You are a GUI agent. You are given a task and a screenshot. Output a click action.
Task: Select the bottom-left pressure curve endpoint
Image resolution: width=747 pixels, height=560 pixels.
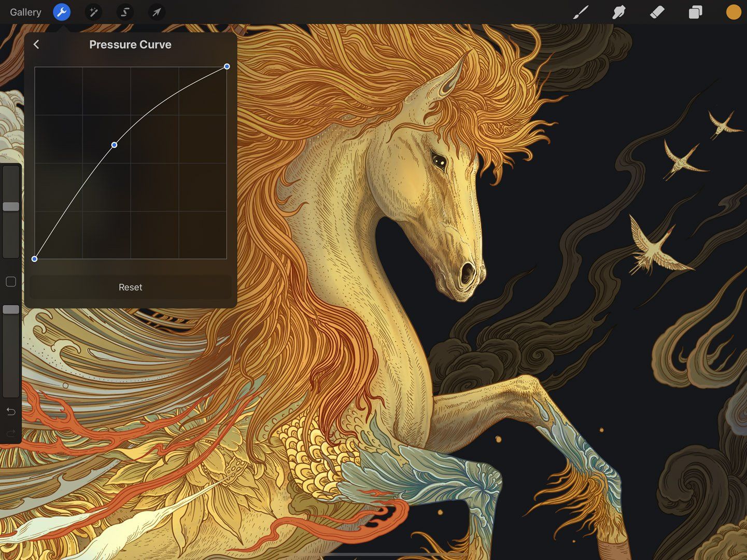point(35,259)
